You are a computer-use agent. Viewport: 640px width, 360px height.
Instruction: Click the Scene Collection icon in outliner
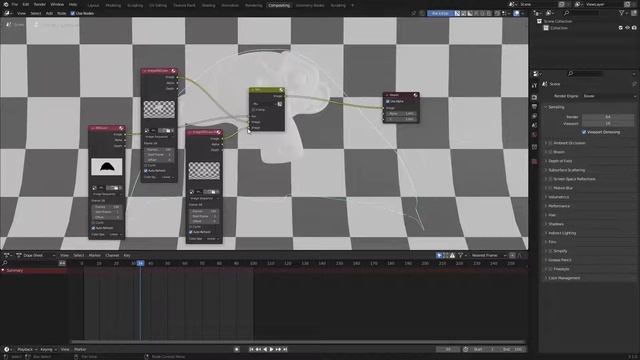coord(539,21)
